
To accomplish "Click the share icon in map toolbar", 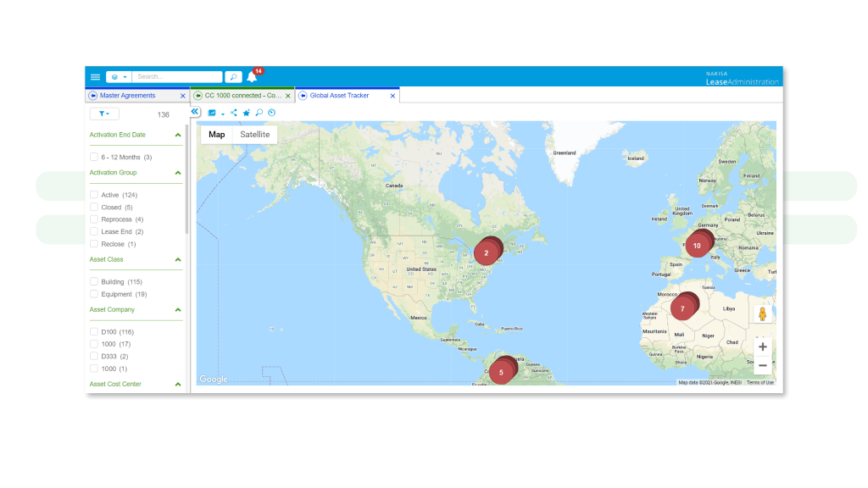I will tap(234, 113).
